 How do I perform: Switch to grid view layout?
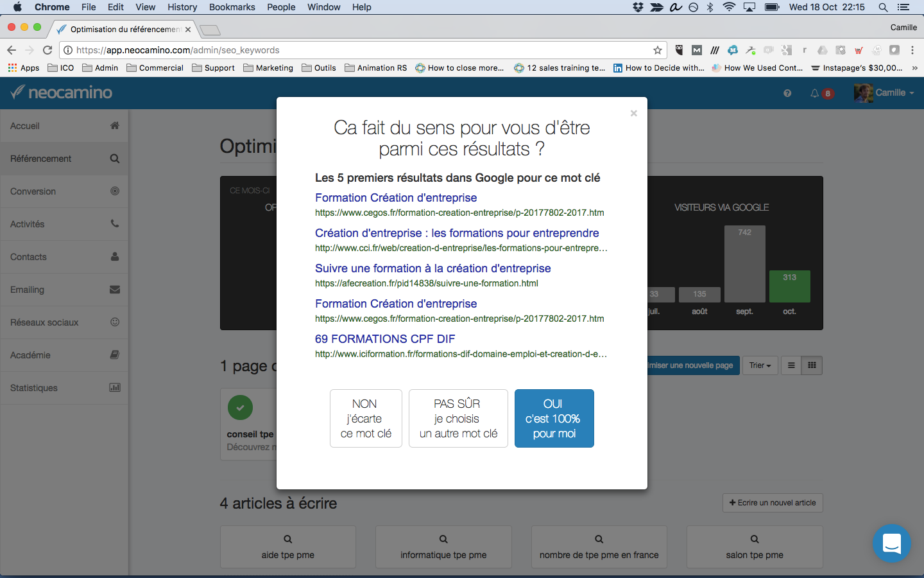(x=812, y=365)
